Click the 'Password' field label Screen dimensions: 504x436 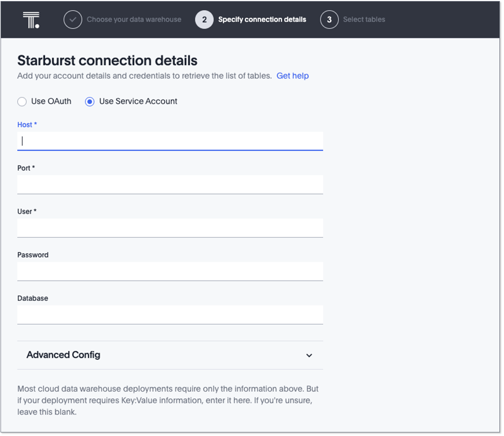33,255
